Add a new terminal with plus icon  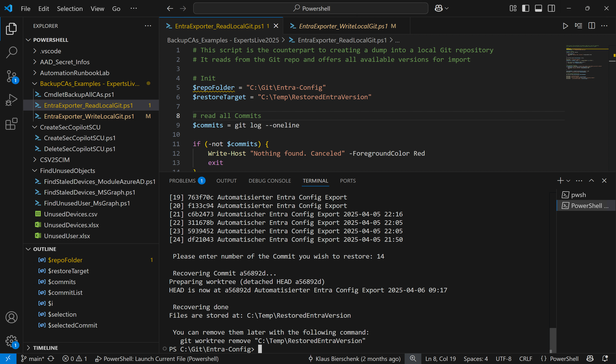point(560,181)
